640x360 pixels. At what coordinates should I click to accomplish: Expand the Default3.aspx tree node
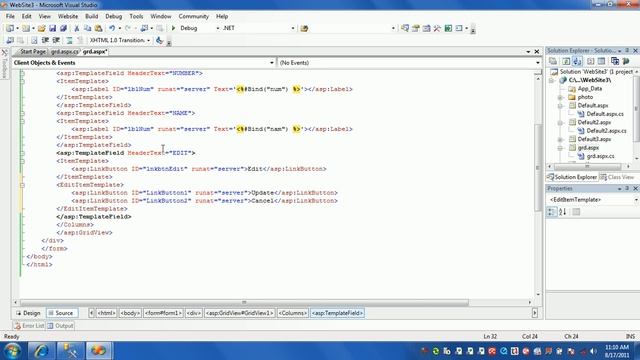(x=560, y=139)
